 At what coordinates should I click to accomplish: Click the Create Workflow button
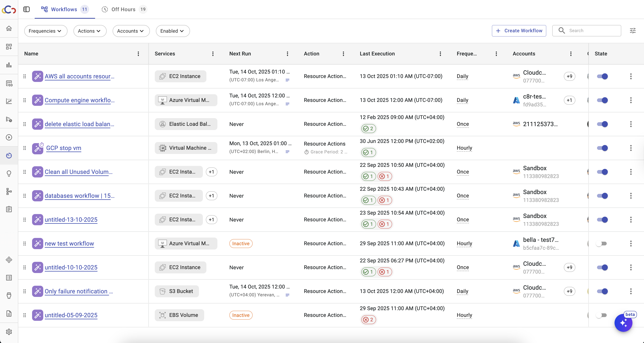pos(519,31)
